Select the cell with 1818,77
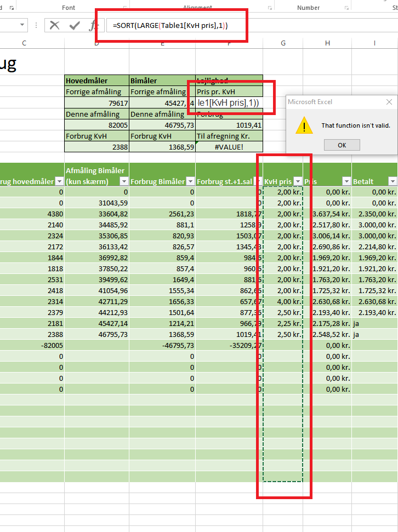Viewport: 398px width, 532px height. click(x=229, y=214)
